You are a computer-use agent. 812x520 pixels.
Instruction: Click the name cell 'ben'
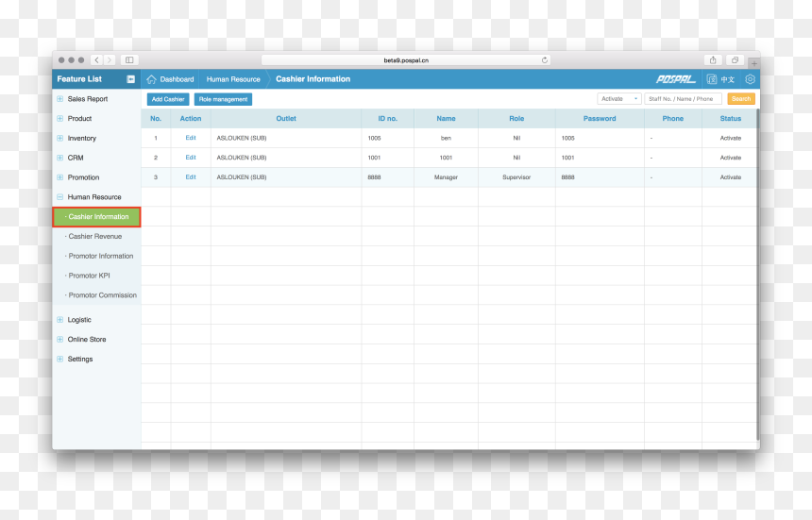pyautogui.click(x=446, y=138)
